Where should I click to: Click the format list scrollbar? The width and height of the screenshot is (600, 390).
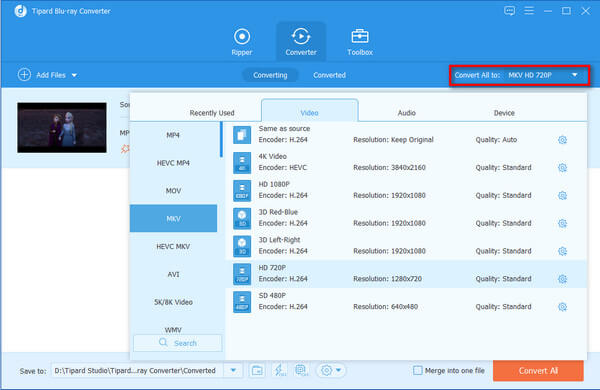point(221,140)
